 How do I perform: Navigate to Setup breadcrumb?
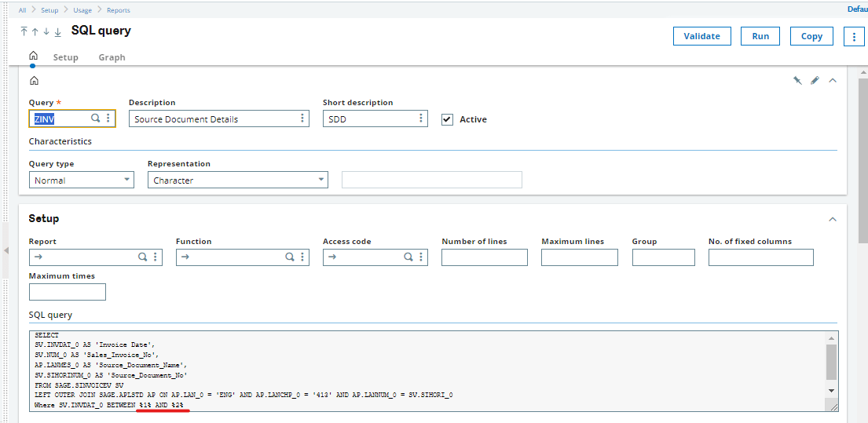coord(49,10)
